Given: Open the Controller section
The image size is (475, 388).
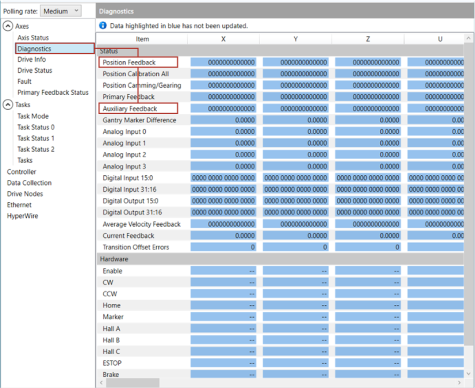Looking at the screenshot, I should point(21,172).
